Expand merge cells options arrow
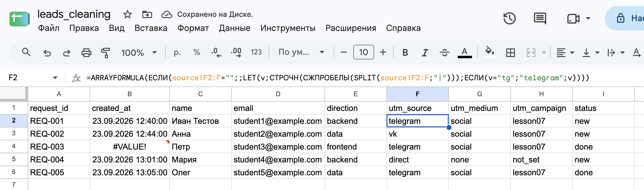The width and height of the screenshot is (644, 190). (x=544, y=53)
